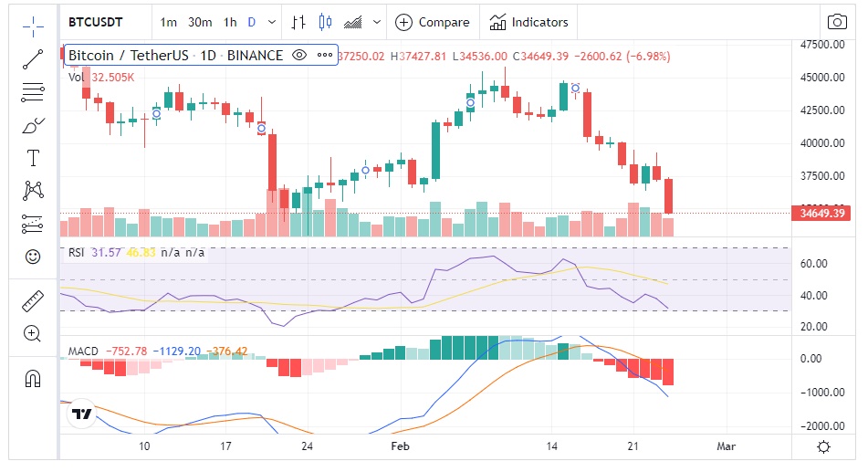
Task: Click the 60.00 RSI scale label
Action: click(x=814, y=264)
